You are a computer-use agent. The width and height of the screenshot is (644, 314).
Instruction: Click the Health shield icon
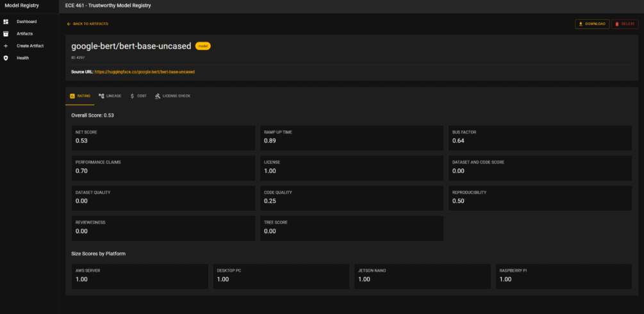6,58
